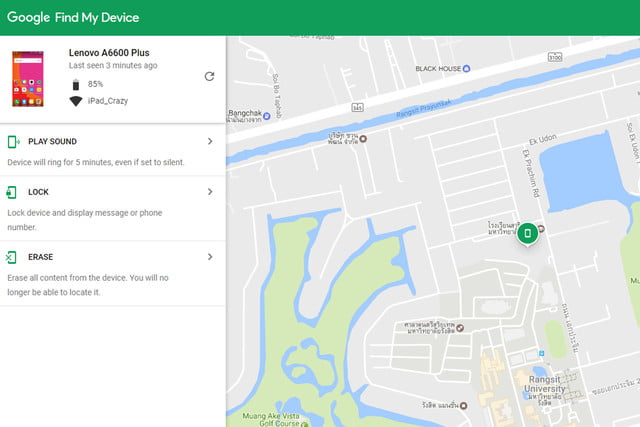Viewport: 640px width, 427px height.
Task: Select the LOCK menu label
Action: pos(39,192)
